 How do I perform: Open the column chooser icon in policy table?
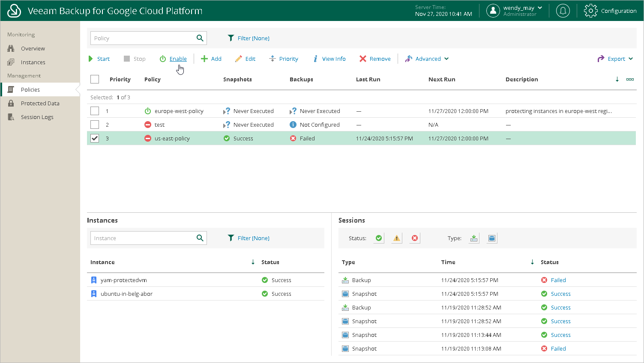(630, 79)
